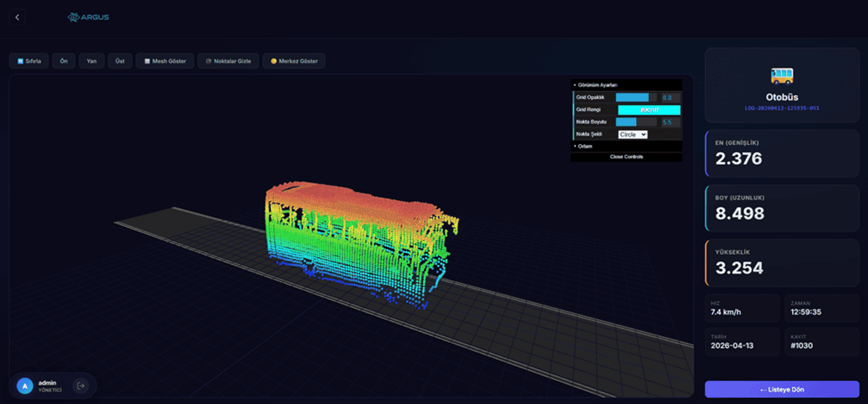Click the time value 12:59:35
Viewport: 868px width, 404px height.
click(x=806, y=312)
